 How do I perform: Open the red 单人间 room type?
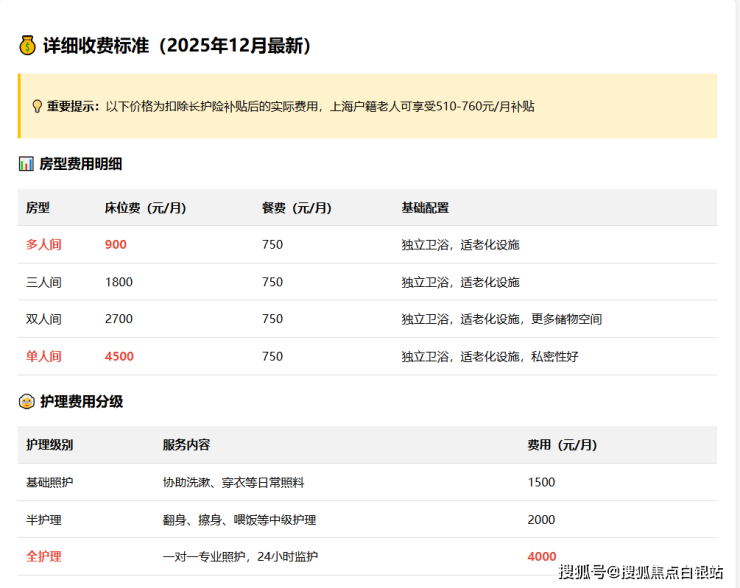click(44, 356)
